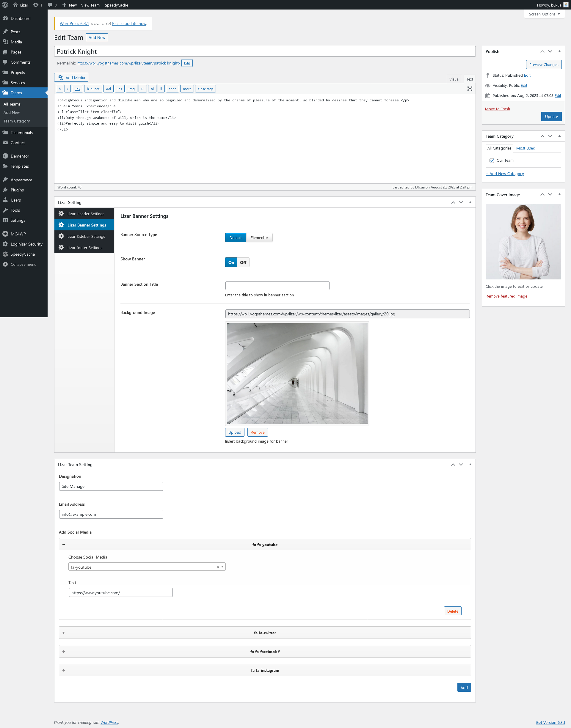Open the Screen Options dropdown
The height and width of the screenshot is (728, 571).
[x=544, y=14]
